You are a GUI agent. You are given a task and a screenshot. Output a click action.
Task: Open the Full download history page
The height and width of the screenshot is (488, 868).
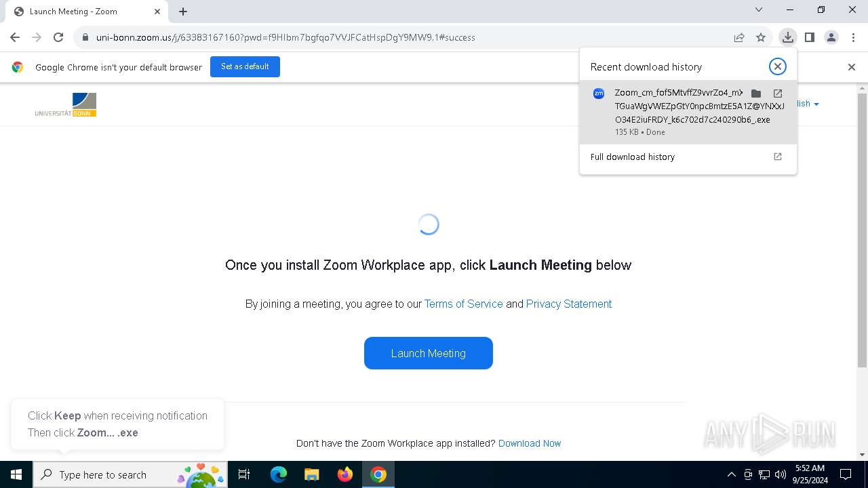(688, 157)
